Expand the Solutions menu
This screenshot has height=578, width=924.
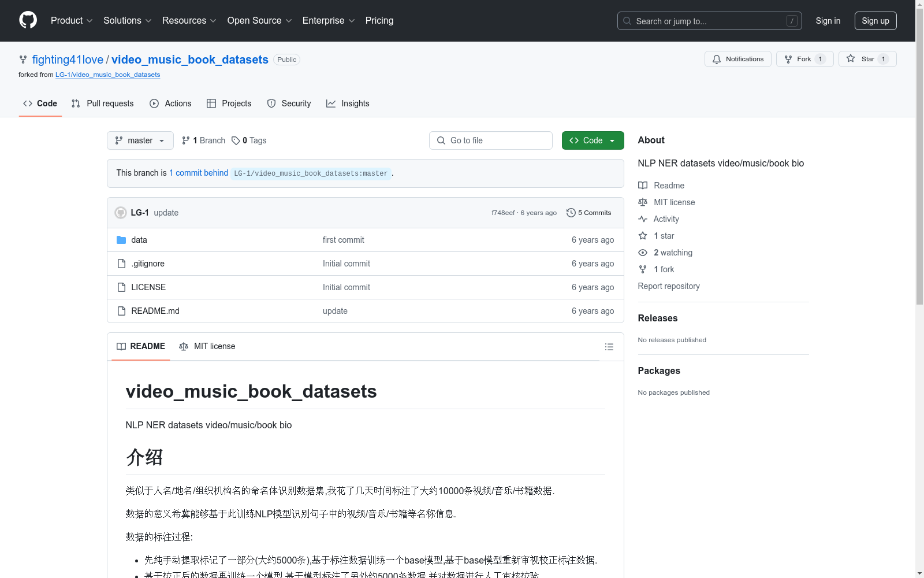tap(128, 20)
